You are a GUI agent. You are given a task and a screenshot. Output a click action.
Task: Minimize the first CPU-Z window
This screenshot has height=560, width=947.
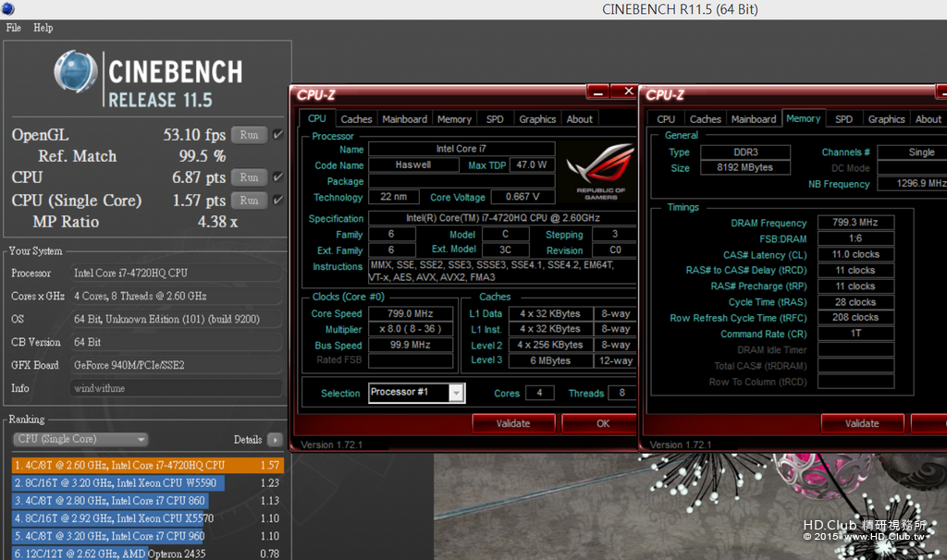pos(597,91)
